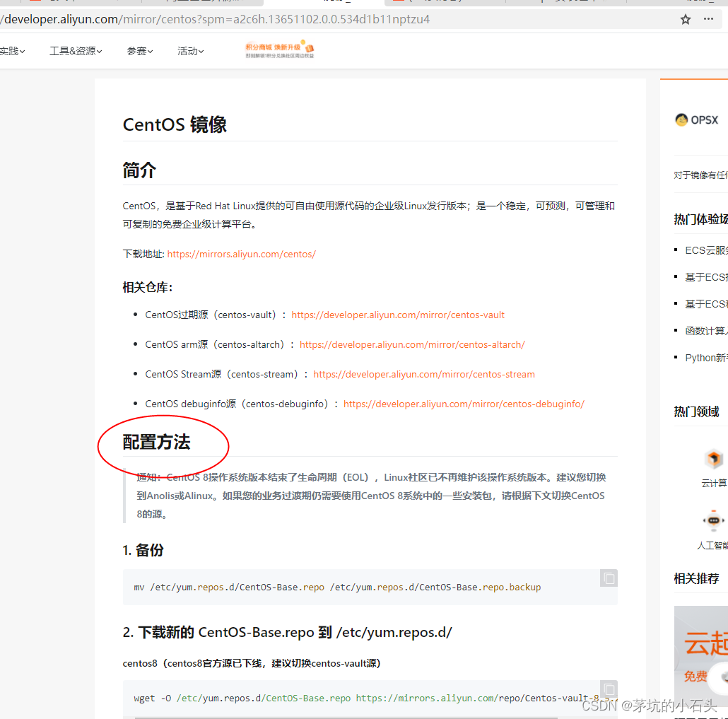Click the 热门领域 sidebar heading
The width and height of the screenshot is (728, 719).
pyautogui.click(x=696, y=411)
